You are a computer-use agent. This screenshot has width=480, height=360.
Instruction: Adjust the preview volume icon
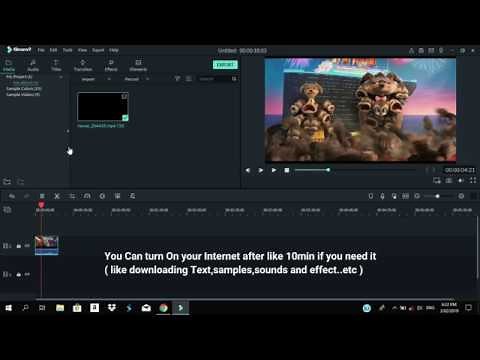point(461,180)
